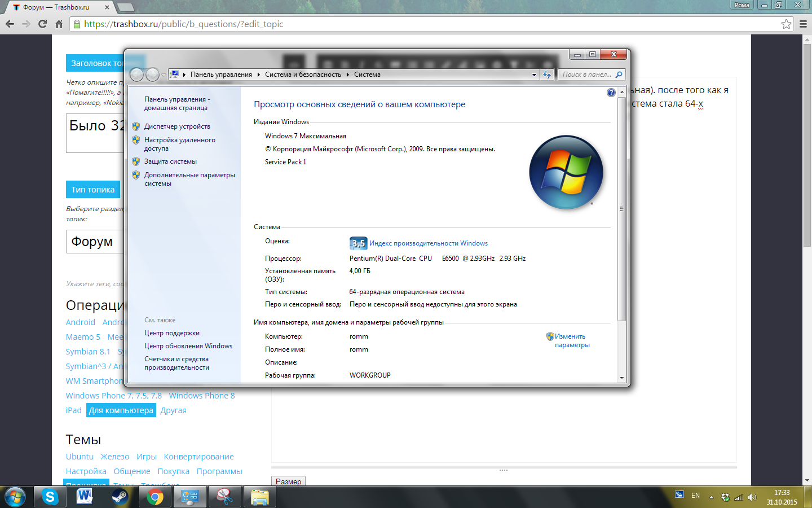Open Windows Explorer folder on taskbar

coord(260,497)
